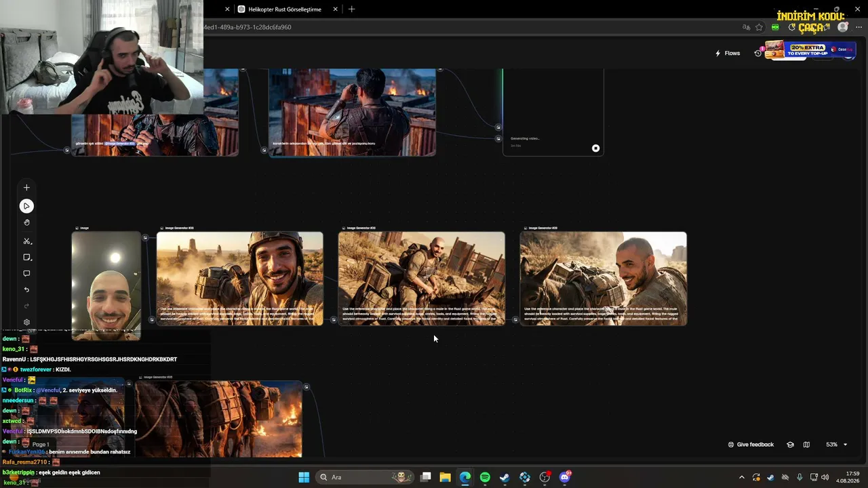This screenshot has height=488, width=868.
Task: Click the taskbar search box Ara
Action: [x=365, y=477]
